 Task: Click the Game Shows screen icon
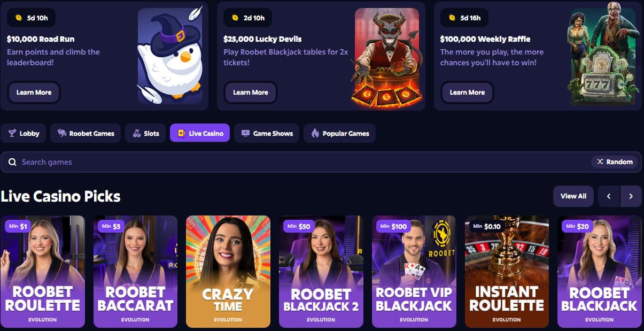pos(245,133)
